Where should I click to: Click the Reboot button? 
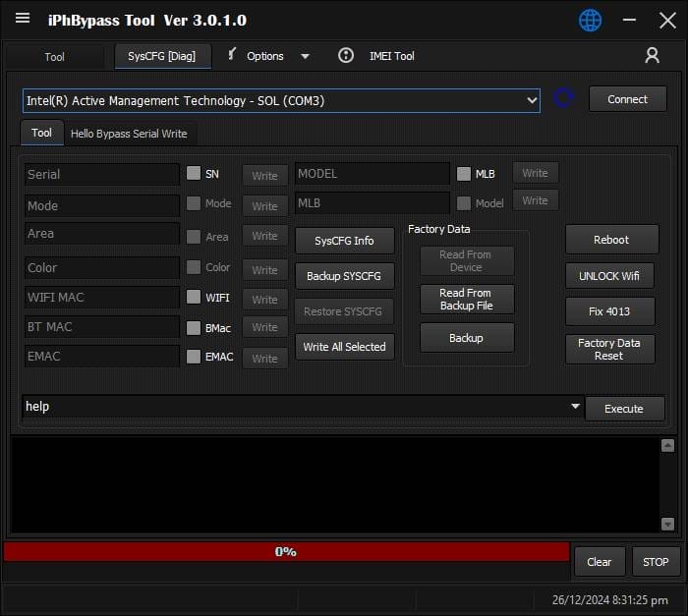pos(611,240)
